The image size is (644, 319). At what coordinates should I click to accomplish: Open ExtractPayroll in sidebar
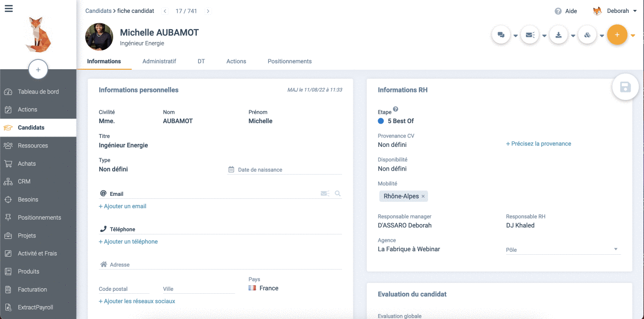point(38,307)
